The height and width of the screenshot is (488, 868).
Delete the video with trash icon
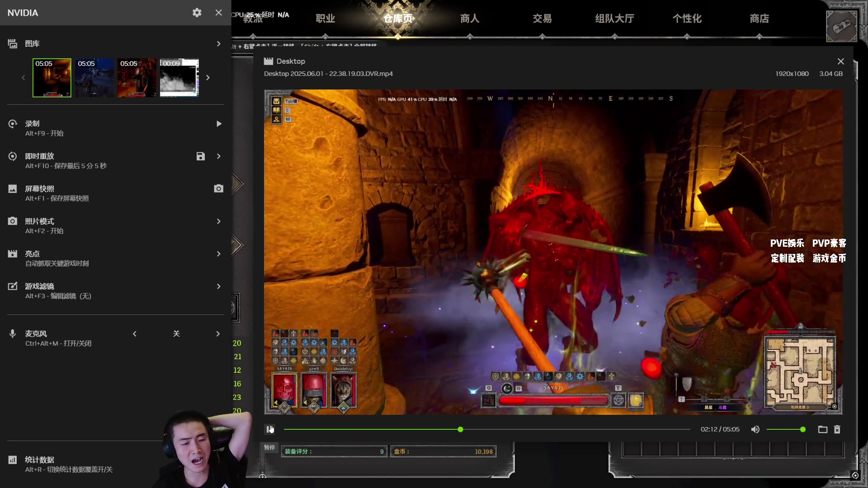(837, 429)
